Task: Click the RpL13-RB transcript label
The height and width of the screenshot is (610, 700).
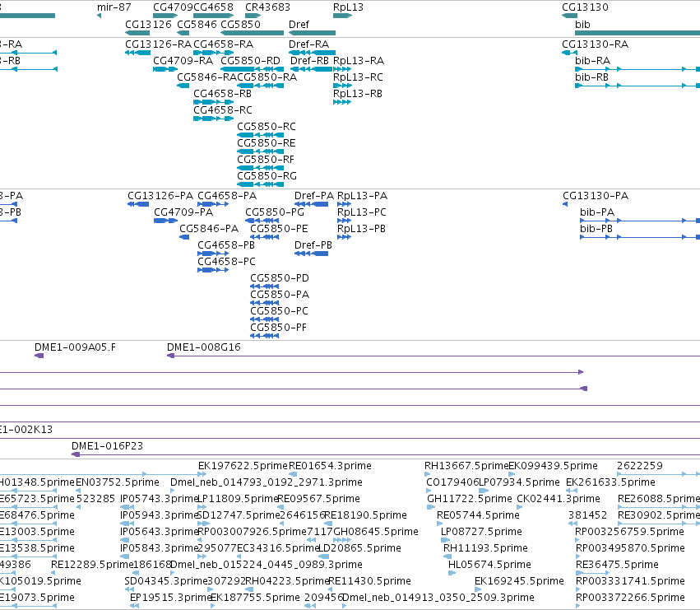Action: (358, 94)
